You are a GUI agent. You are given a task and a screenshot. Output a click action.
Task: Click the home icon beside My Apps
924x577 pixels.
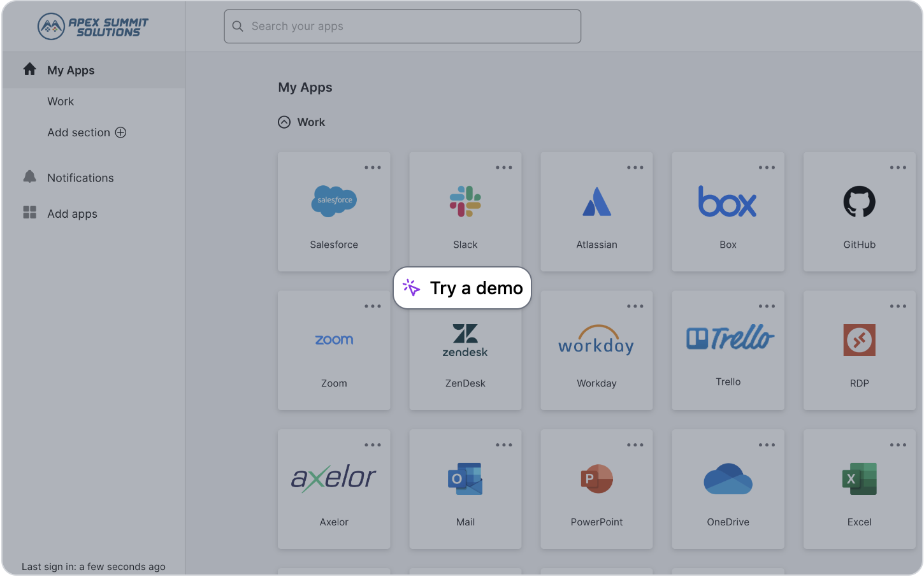[x=29, y=69]
